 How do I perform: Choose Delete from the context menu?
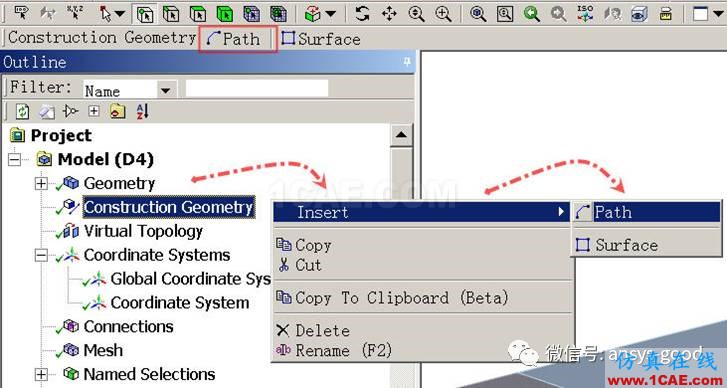coord(322,331)
